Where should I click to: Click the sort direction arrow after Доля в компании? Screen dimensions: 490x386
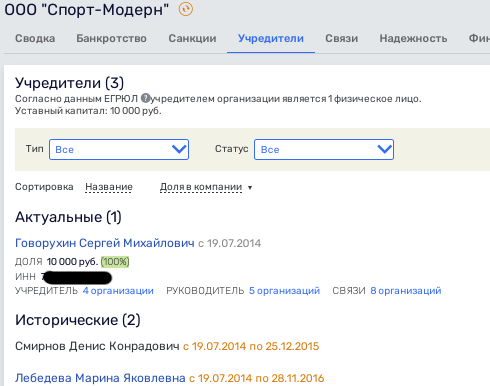[x=250, y=188]
